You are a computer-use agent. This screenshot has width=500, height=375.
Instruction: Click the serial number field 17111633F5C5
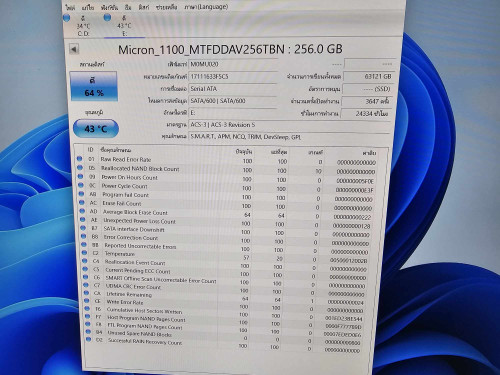233,77
